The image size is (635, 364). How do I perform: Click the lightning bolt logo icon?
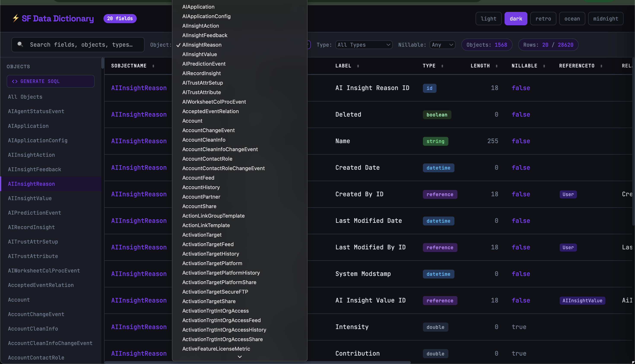click(x=16, y=18)
